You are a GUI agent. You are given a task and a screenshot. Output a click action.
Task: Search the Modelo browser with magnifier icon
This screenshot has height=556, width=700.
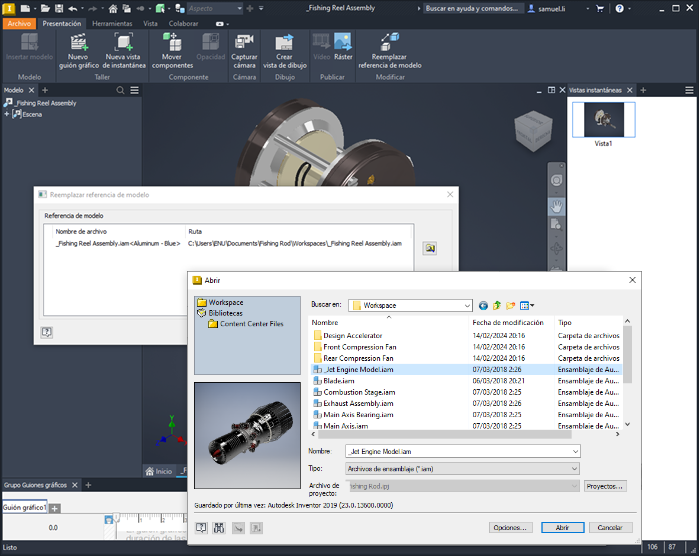pos(120,90)
